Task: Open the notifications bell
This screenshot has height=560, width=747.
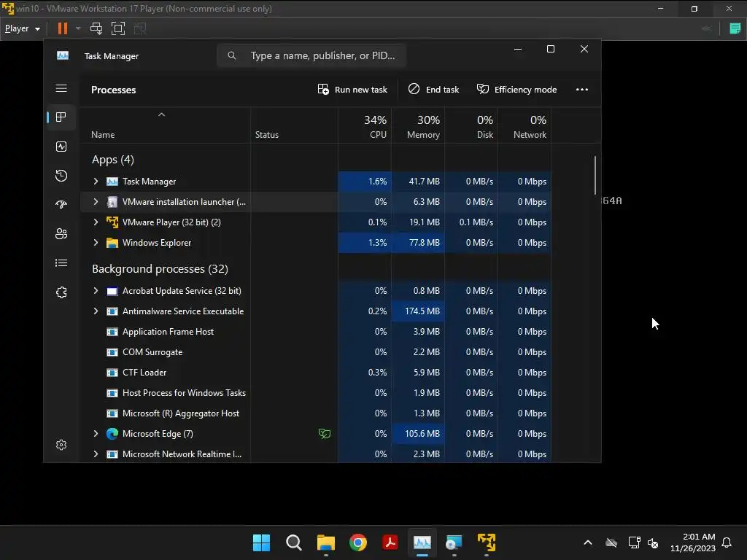Action: click(727, 542)
